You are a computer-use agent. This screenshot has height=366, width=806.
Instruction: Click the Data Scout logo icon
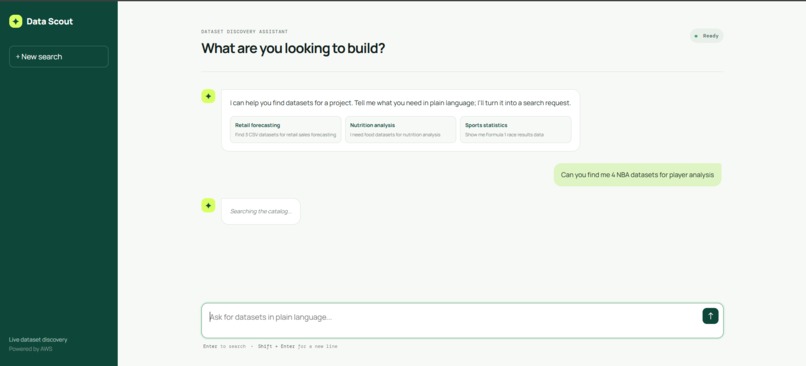(x=15, y=21)
